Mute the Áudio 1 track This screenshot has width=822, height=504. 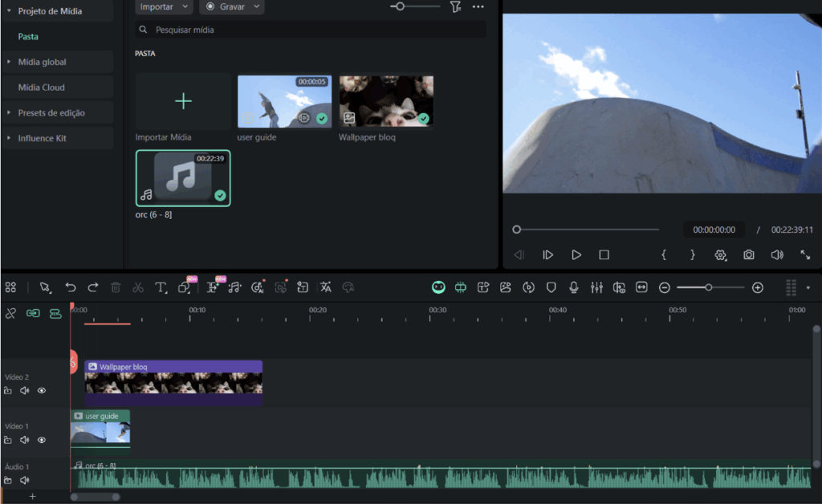click(25, 480)
